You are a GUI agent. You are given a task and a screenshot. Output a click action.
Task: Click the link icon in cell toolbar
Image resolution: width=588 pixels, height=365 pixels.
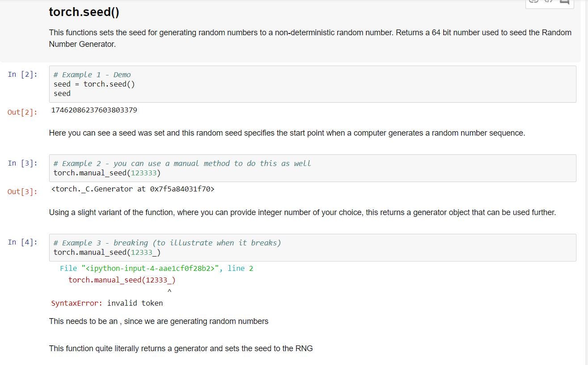click(533, 1)
